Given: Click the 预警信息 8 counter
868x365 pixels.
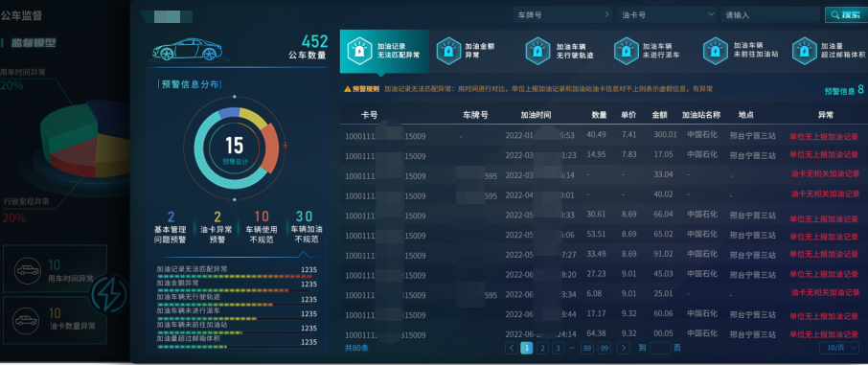Looking at the screenshot, I should (844, 90).
